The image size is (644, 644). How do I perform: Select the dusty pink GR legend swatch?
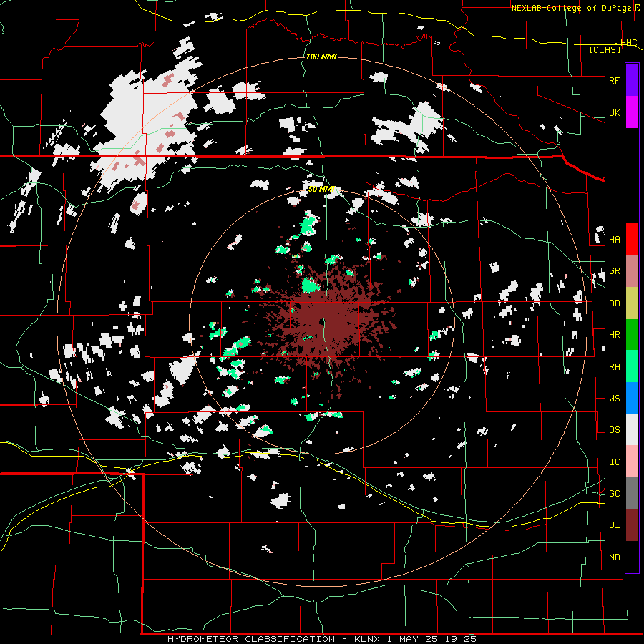click(632, 270)
